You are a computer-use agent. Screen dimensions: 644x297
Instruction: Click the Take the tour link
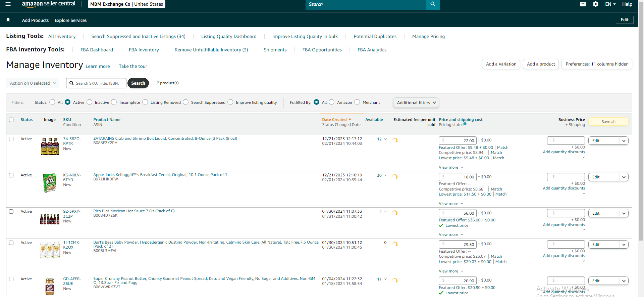[x=133, y=66]
